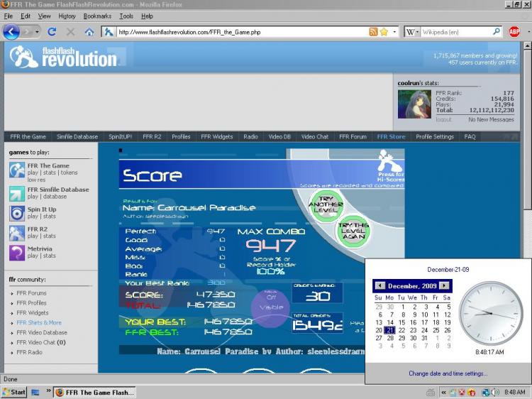This screenshot has width=532, height=399.
Task: Click the Try This Level Again button
Action: coord(353,231)
